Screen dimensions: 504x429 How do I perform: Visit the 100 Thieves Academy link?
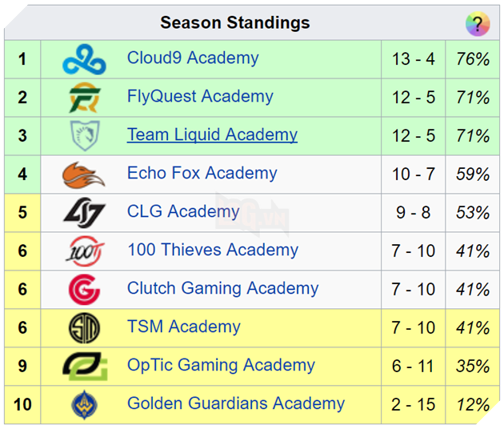212,251
